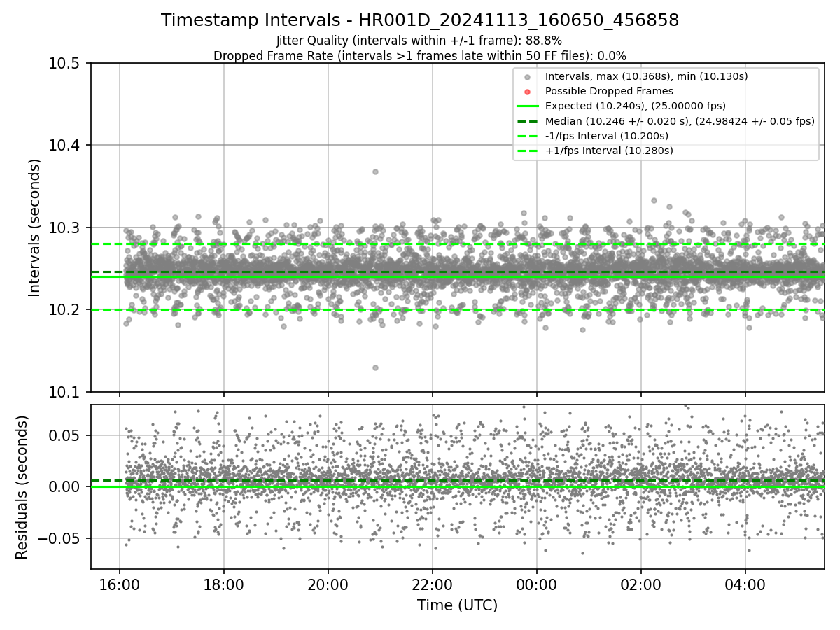Click the minimum outlier point near 10.130s
This screenshot has height=630, width=840.
coord(375,367)
